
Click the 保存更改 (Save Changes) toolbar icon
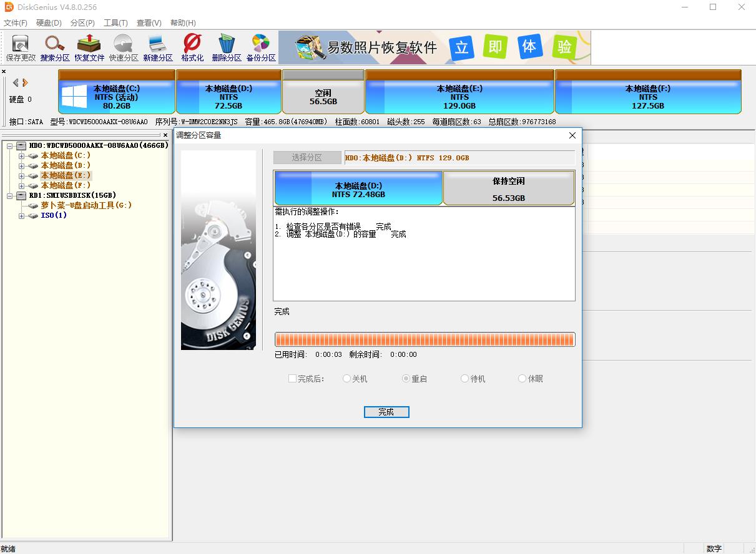tap(21, 47)
